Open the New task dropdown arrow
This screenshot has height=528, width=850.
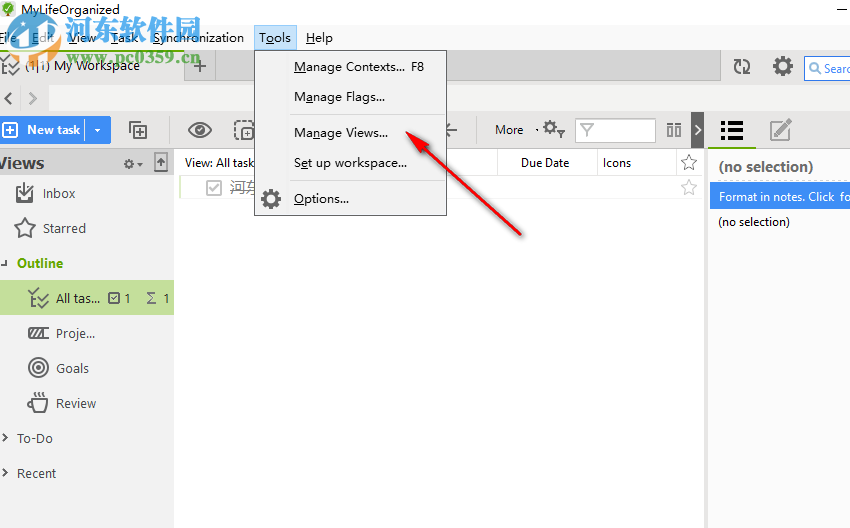click(98, 130)
